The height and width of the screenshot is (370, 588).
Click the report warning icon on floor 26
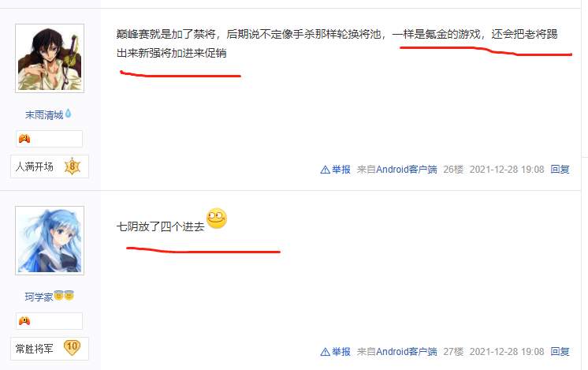coord(325,170)
